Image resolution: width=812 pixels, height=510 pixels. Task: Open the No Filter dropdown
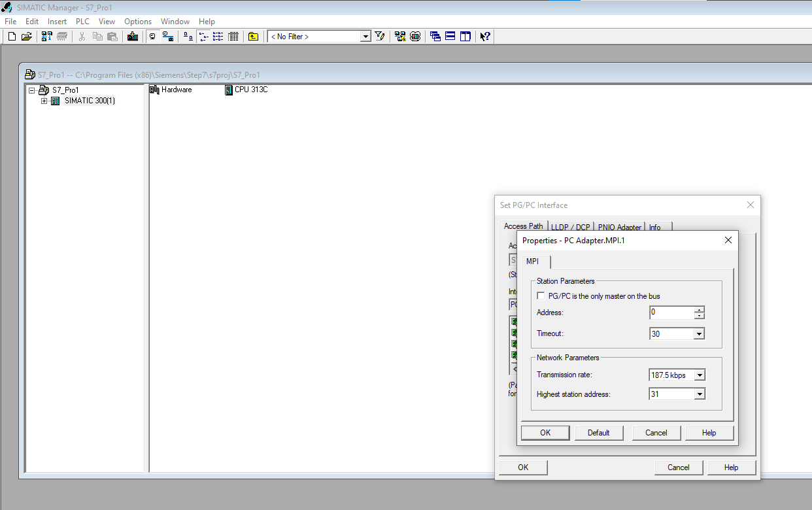coord(365,37)
